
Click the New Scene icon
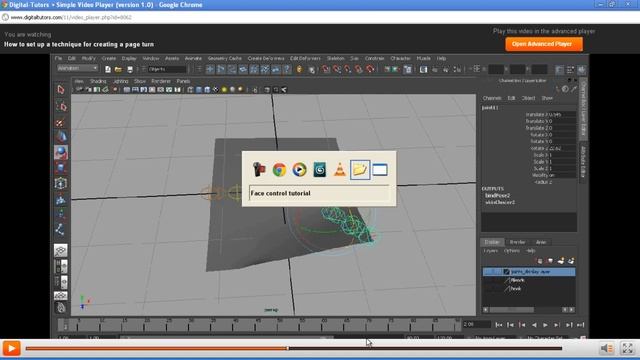[108, 69]
